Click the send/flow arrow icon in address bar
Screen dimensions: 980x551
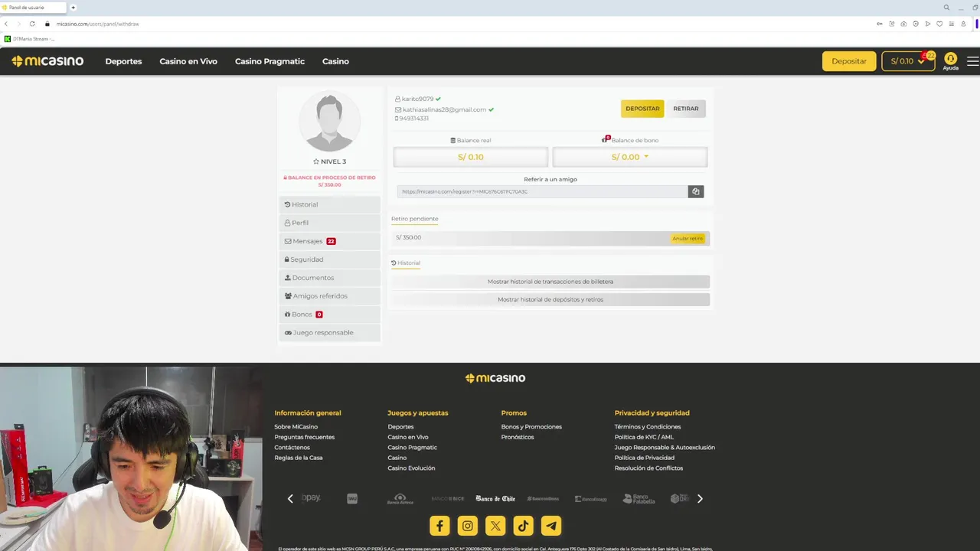pyautogui.click(x=928, y=24)
